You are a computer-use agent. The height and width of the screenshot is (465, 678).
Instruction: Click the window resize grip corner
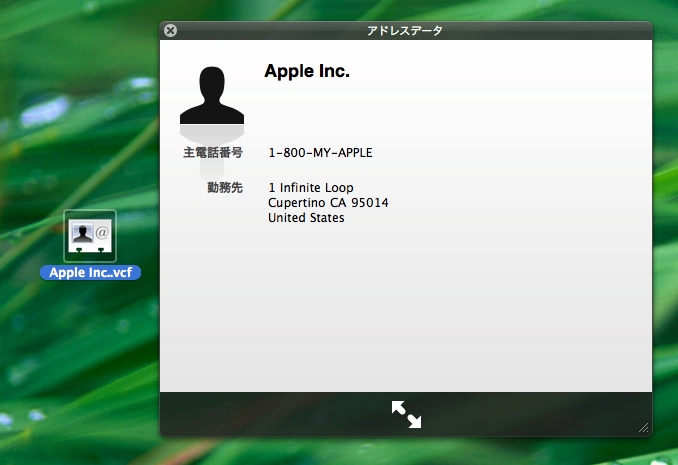pos(643,427)
